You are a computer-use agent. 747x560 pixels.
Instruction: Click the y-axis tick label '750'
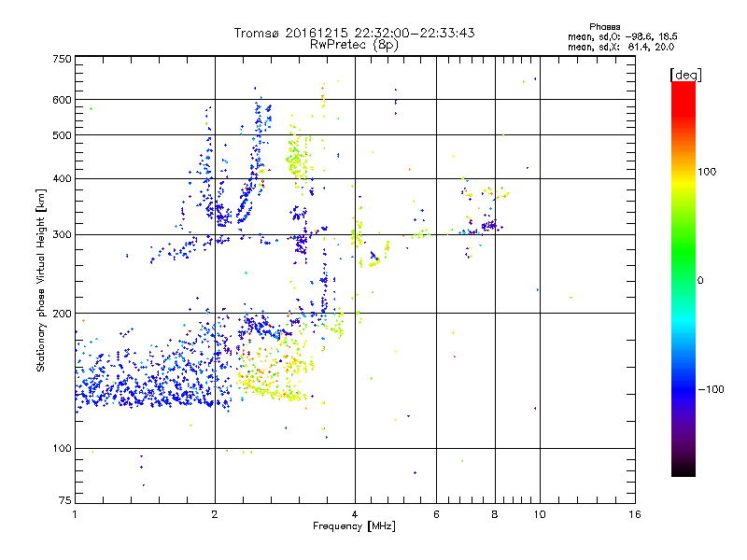pyautogui.click(x=62, y=59)
